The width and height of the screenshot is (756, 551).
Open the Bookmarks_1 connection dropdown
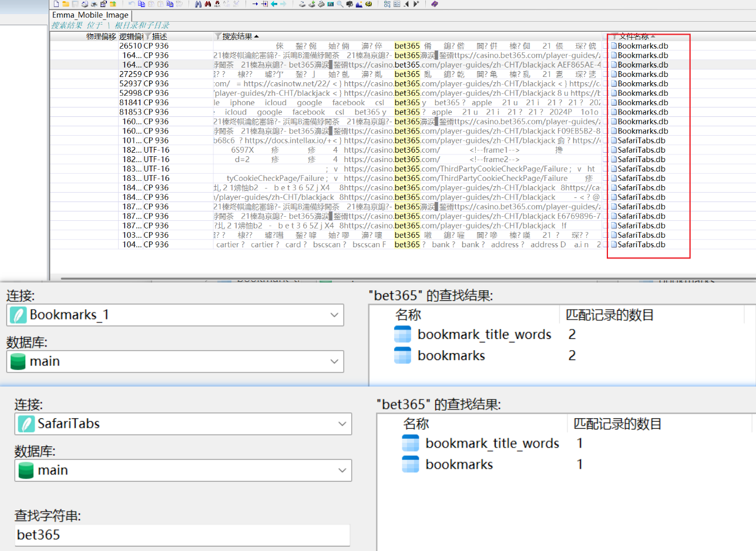point(335,314)
